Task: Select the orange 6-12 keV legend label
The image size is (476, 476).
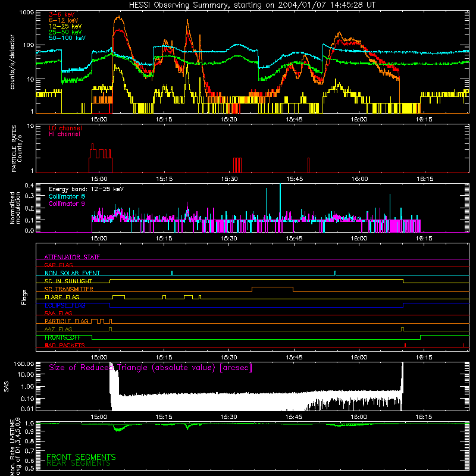Action: [x=64, y=20]
